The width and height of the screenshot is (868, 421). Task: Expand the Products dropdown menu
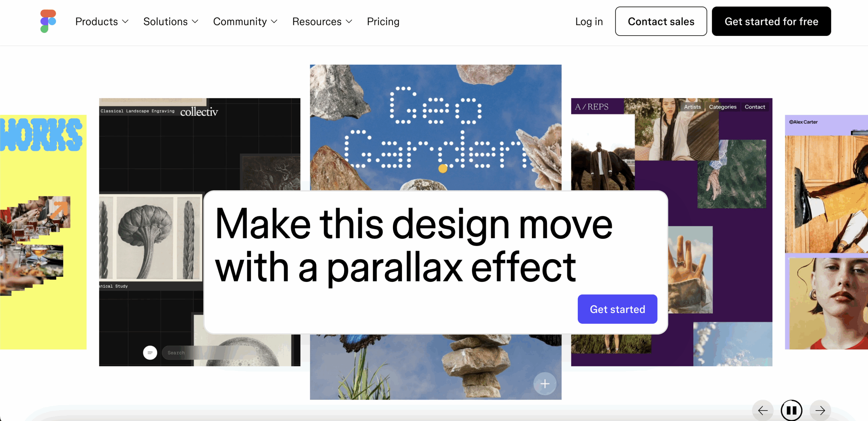tap(102, 21)
